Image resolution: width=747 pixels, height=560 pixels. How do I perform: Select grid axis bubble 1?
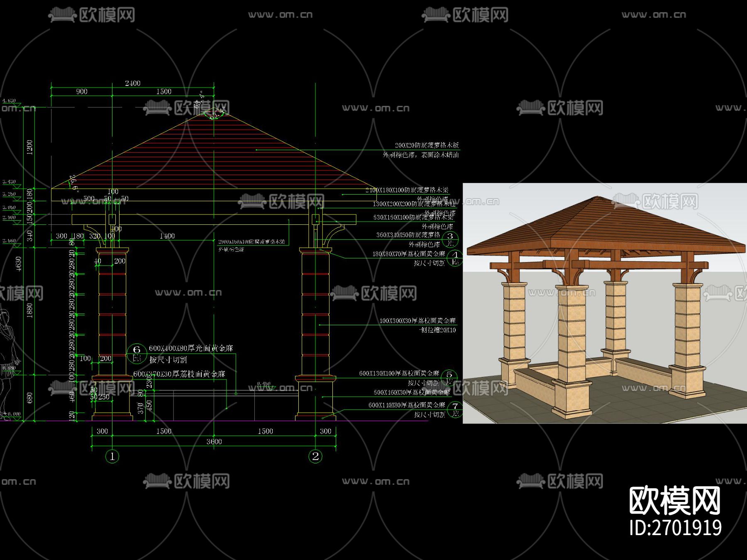pos(112,456)
